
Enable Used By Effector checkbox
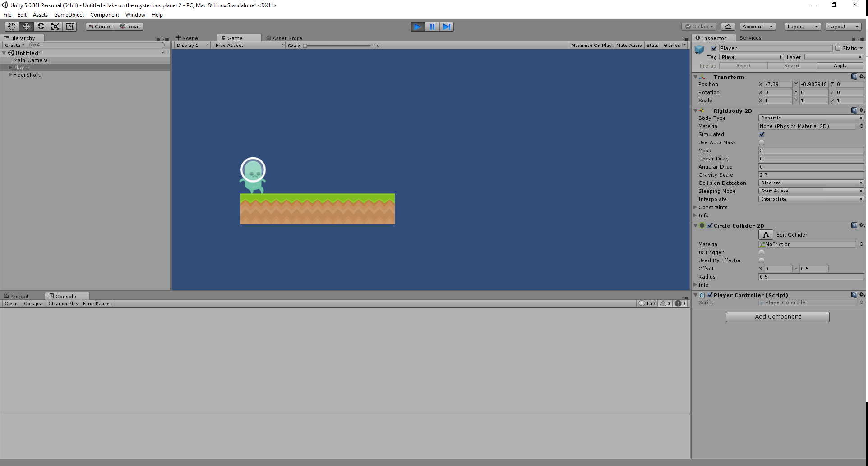(762, 260)
